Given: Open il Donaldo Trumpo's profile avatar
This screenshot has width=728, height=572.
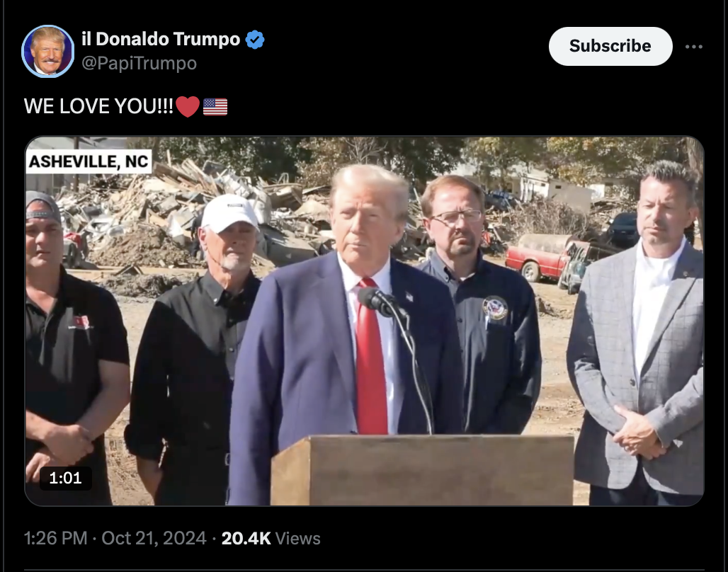Looking at the screenshot, I should pos(48,51).
